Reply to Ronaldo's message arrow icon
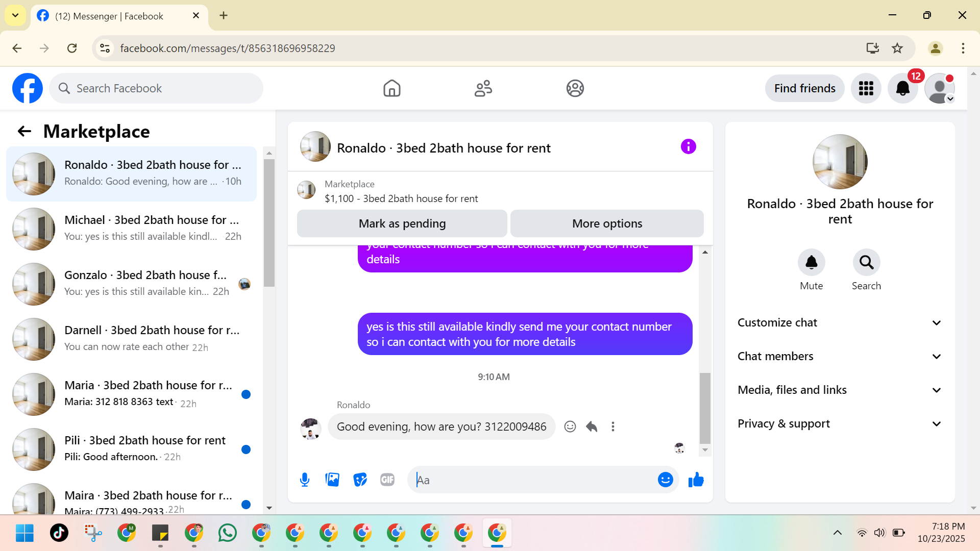Screen dimensions: 980x551 [592, 427]
